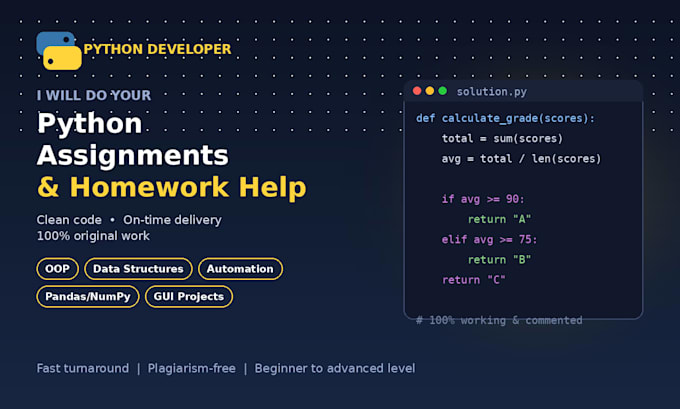Screen dimensions: 680x409
Task: Click the 'I WILL DO YOUR' text
Action: 94,95
